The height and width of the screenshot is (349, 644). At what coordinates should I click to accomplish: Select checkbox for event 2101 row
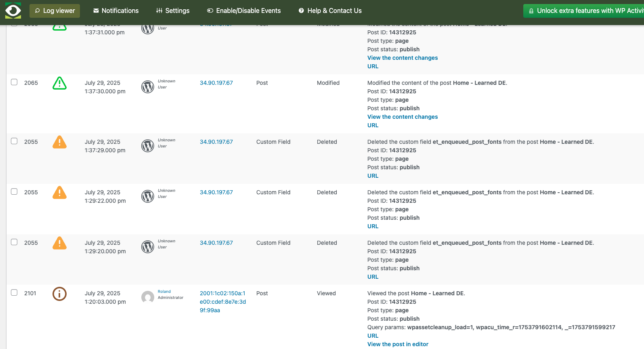(14, 292)
